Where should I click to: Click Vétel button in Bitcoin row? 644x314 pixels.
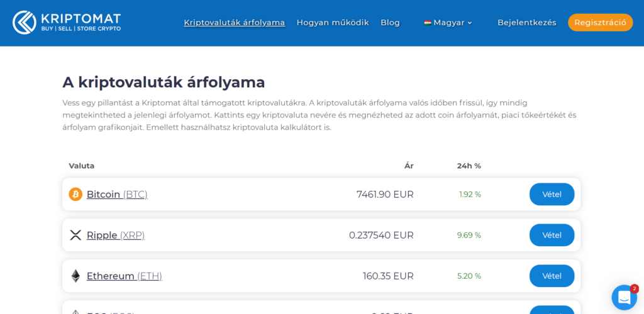pos(552,194)
